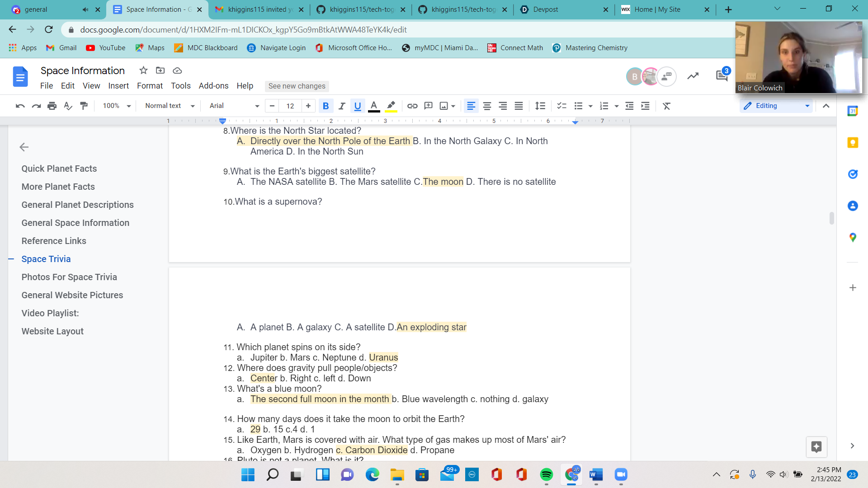Open the Format menu
The image size is (868, 488).
point(150,86)
